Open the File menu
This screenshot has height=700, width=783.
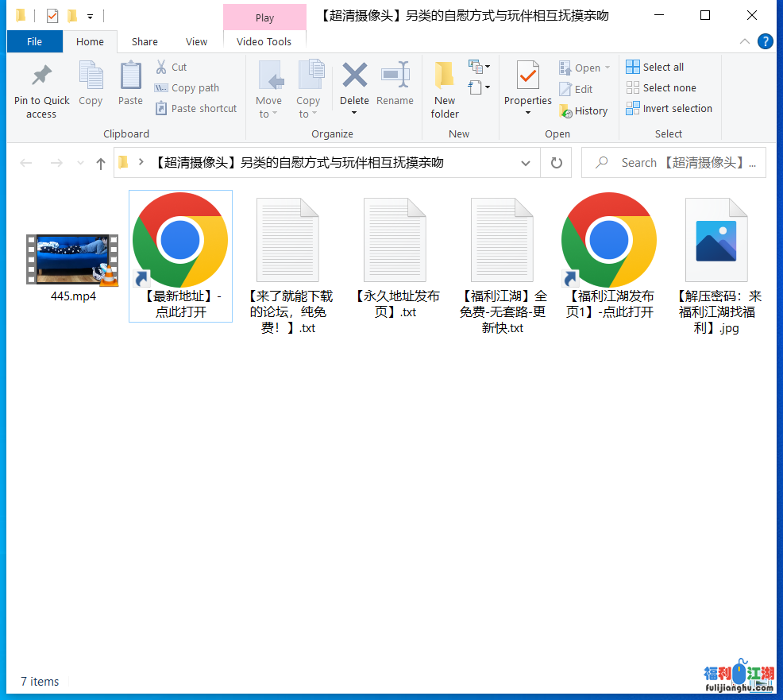click(34, 41)
